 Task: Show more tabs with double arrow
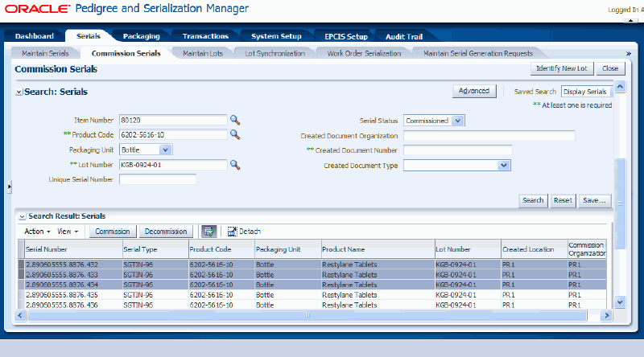[x=628, y=54]
